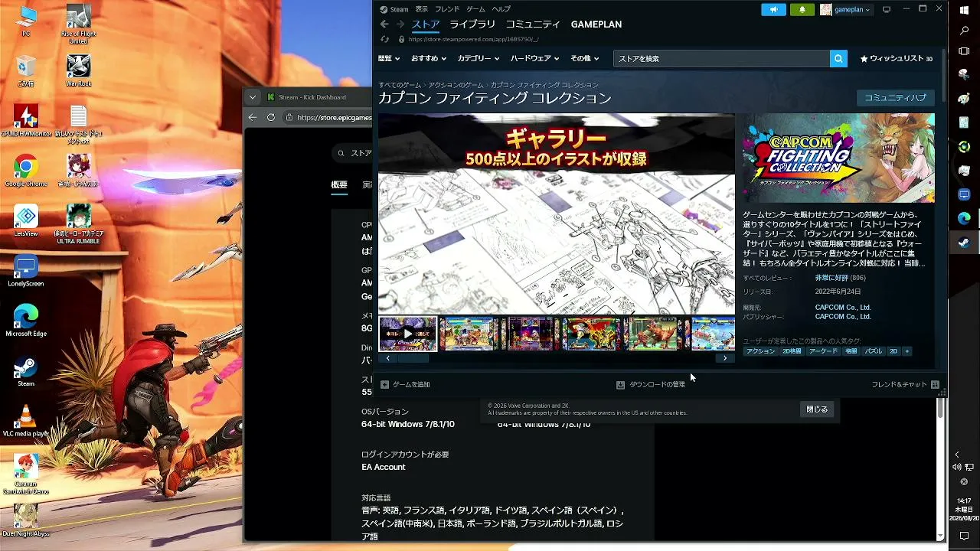Click the store search magnifier button
Image resolution: width=980 pixels, height=551 pixels.
point(838,58)
